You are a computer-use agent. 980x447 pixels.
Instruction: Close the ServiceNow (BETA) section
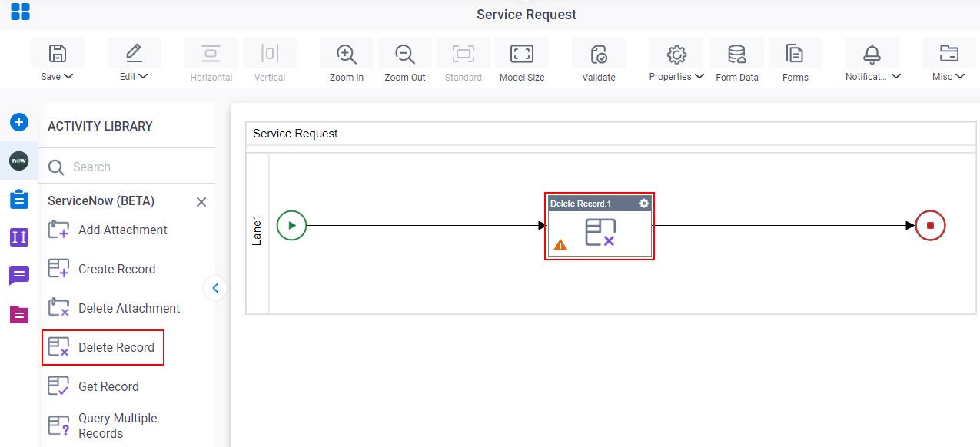point(201,202)
